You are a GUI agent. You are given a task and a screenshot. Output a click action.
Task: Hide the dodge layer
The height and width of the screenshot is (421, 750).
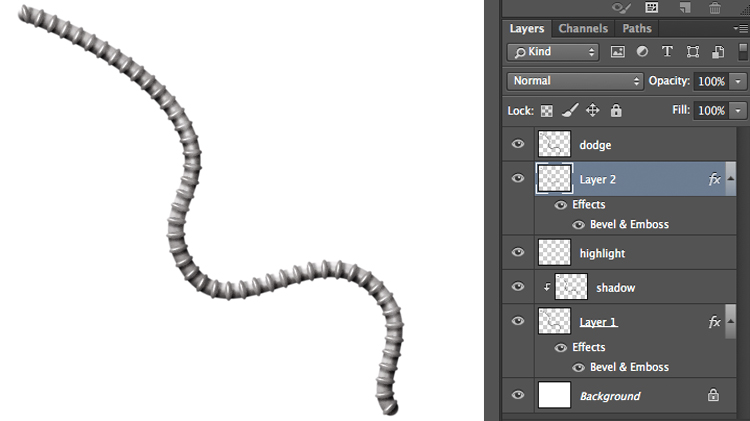click(x=518, y=144)
